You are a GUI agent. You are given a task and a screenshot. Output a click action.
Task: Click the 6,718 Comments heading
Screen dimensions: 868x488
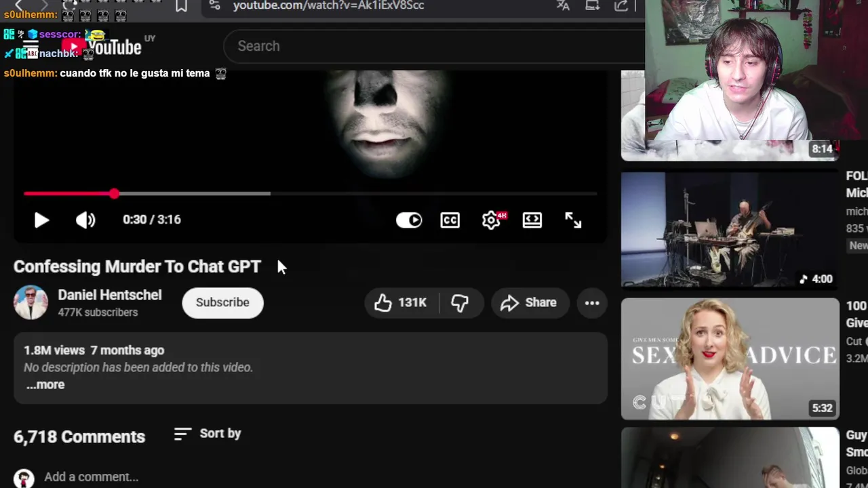coord(79,436)
